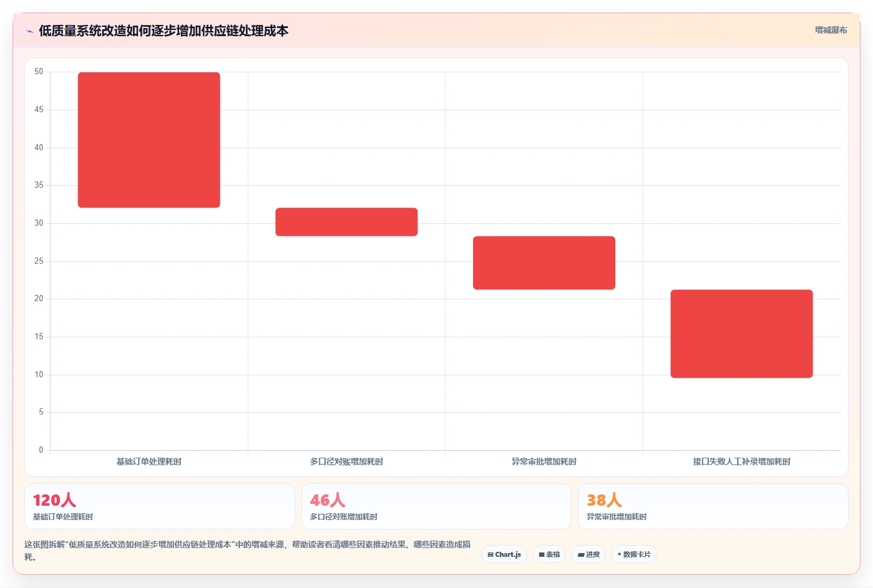Click the y-axis value 50
The image size is (873, 588).
(39, 72)
